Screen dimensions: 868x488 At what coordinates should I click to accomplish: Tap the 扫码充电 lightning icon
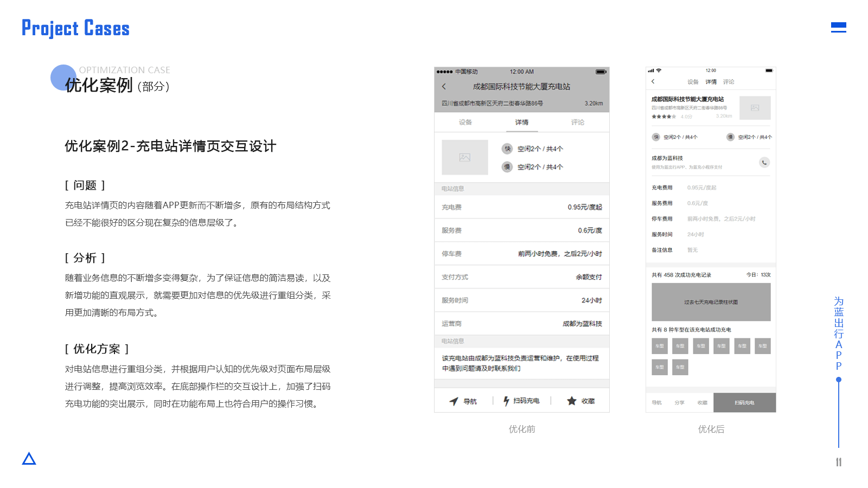coord(506,401)
